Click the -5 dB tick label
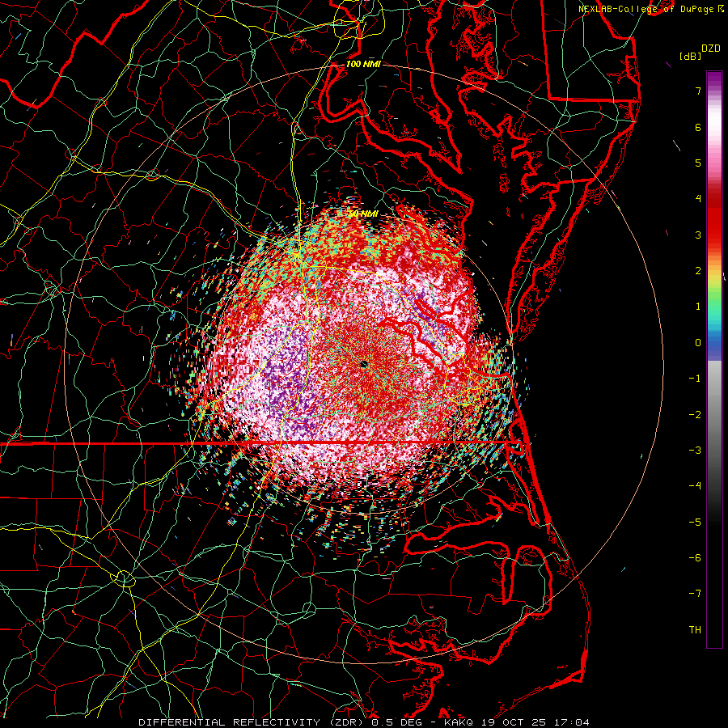The width and height of the screenshot is (728, 728). point(695,523)
